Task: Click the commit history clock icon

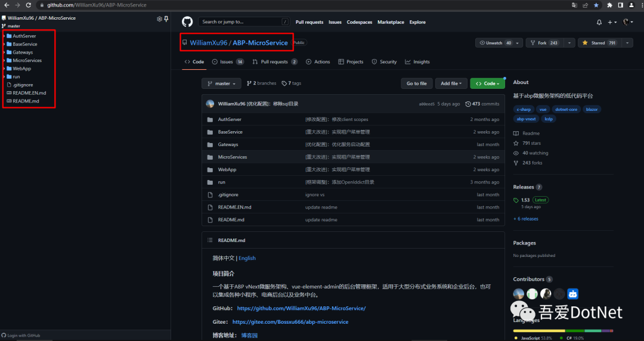Action: (x=468, y=104)
